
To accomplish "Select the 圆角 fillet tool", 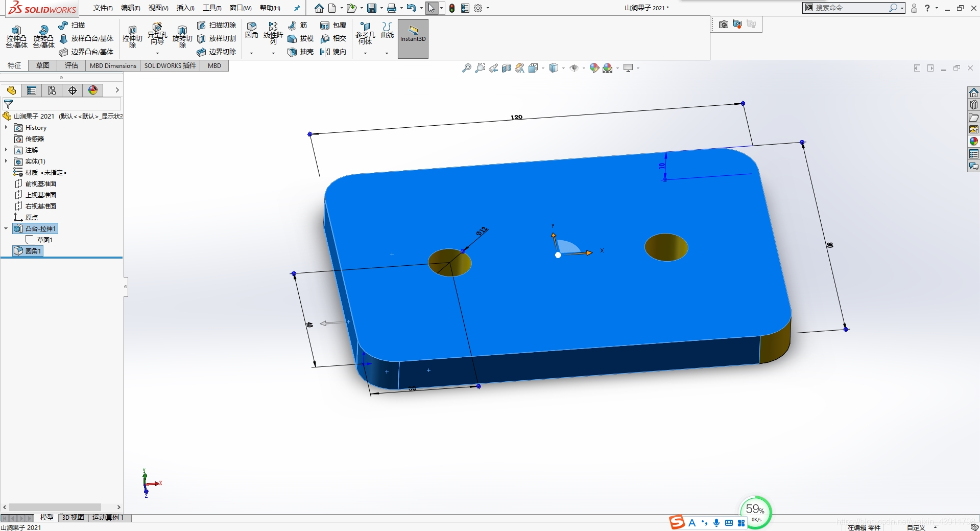I will [x=251, y=31].
